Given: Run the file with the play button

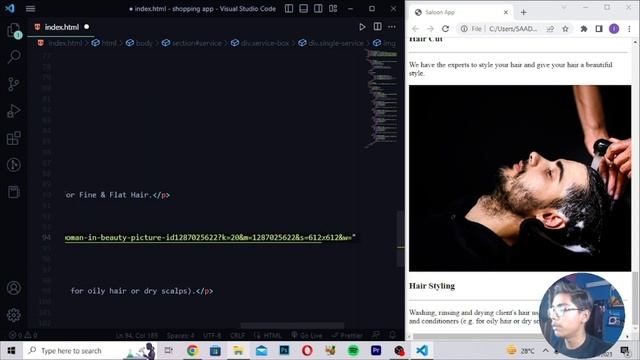Looking at the screenshot, I should (x=362, y=27).
